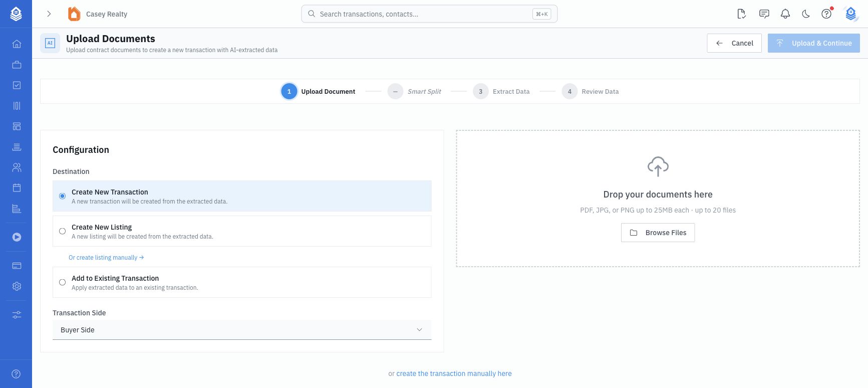Click the Browse Files button

(x=658, y=233)
